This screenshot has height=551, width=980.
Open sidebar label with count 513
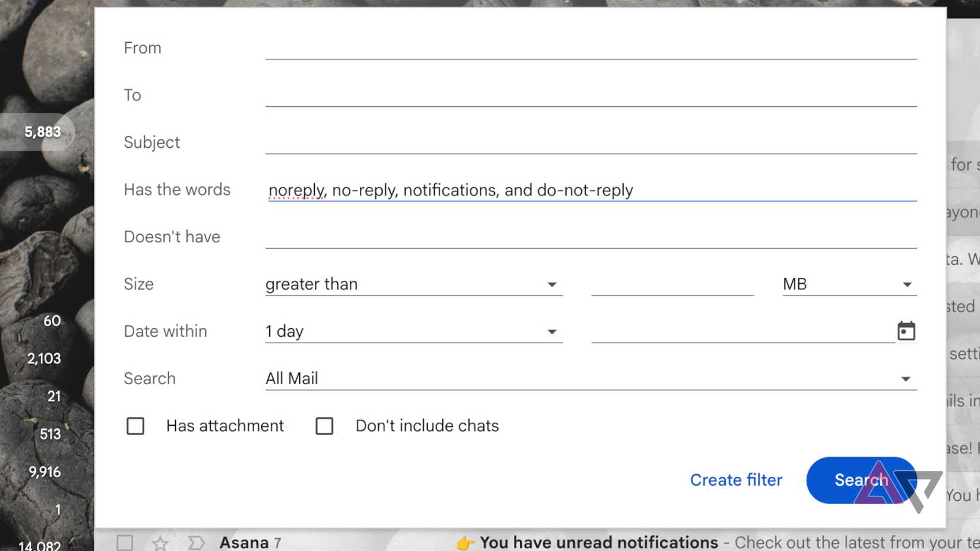click(50, 434)
